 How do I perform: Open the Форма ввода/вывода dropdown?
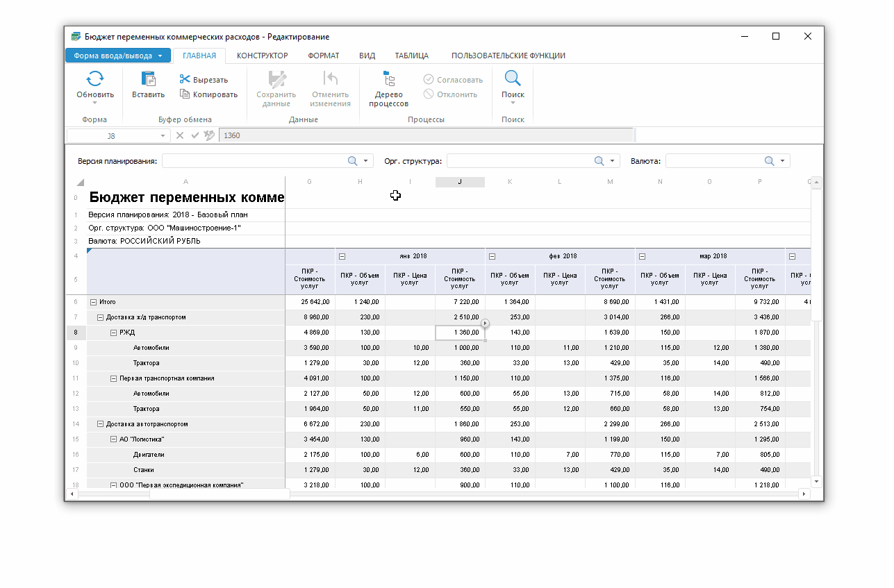tap(117, 56)
